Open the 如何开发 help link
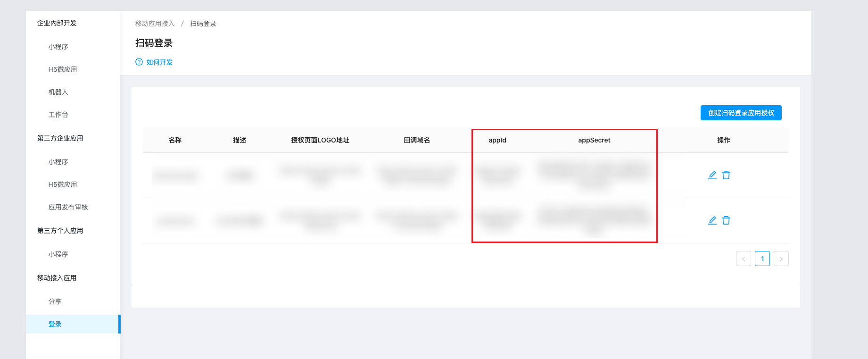The image size is (868, 359). [x=159, y=62]
